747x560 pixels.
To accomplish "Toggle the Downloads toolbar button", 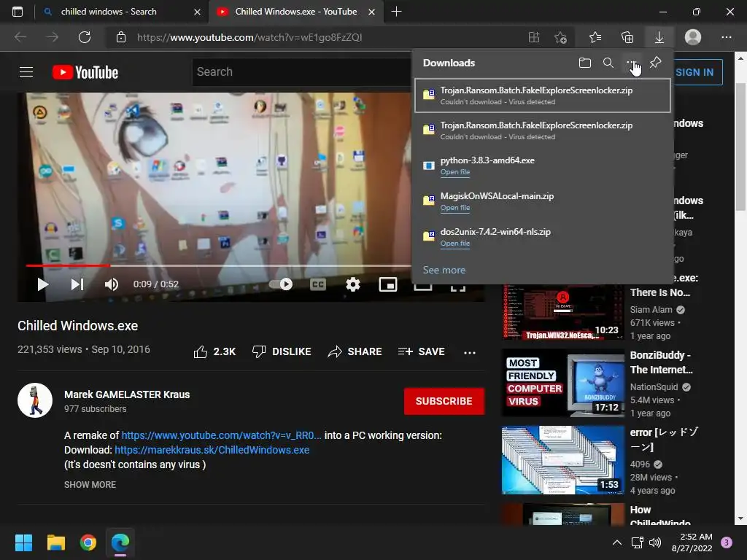I will coord(659,37).
